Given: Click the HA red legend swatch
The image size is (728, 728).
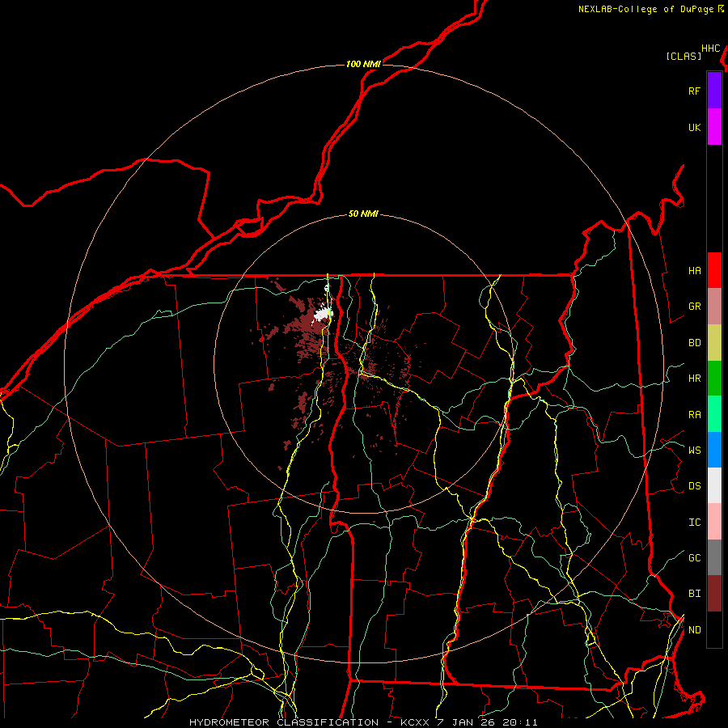Looking at the screenshot, I should tap(714, 270).
